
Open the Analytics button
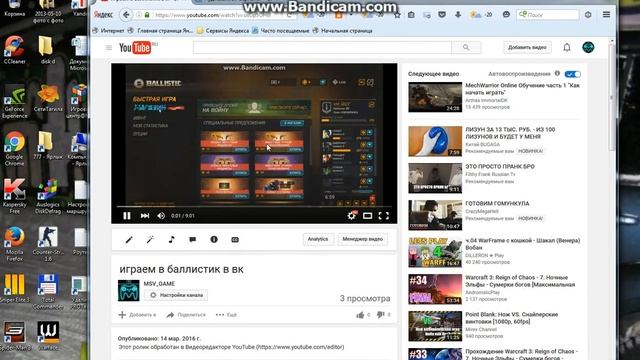318,239
